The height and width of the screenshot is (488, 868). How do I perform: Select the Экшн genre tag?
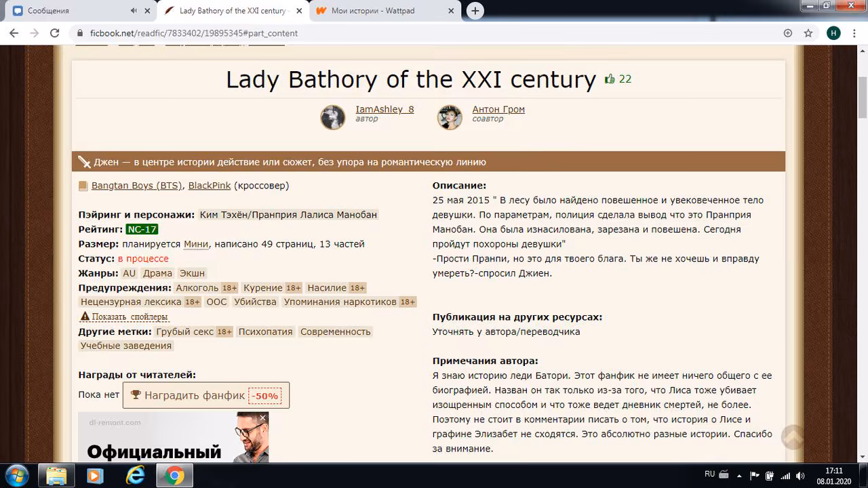point(192,273)
